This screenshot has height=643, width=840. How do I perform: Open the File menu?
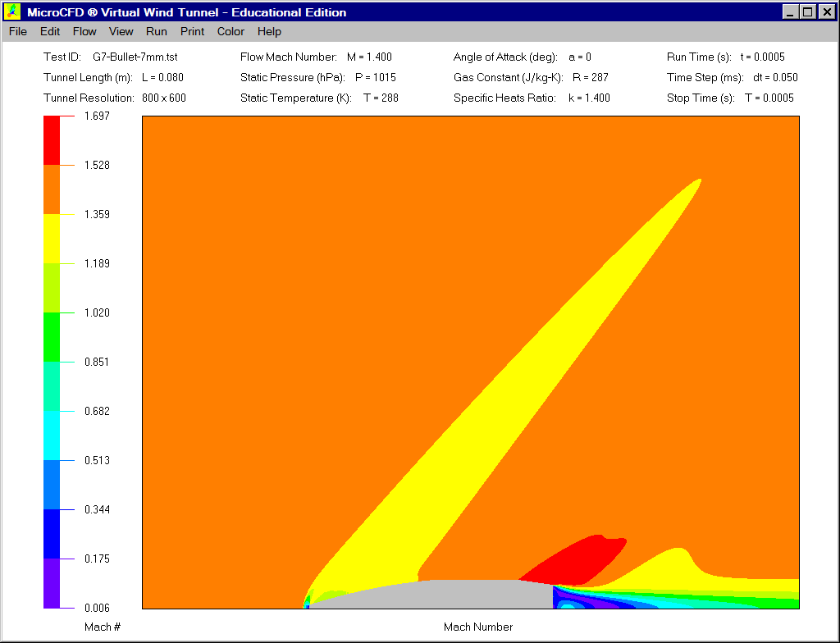tap(18, 32)
